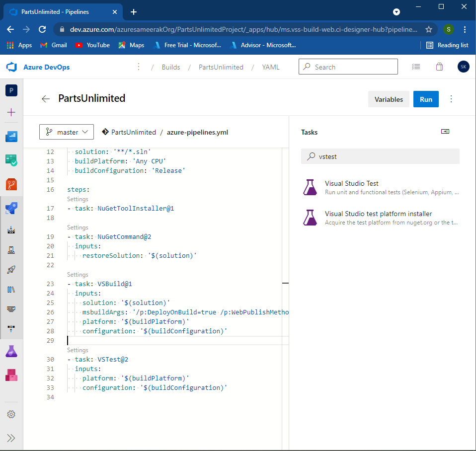The image size is (476, 451).
Task: Open Repos in the left sidebar
Action: click(11, 184)
